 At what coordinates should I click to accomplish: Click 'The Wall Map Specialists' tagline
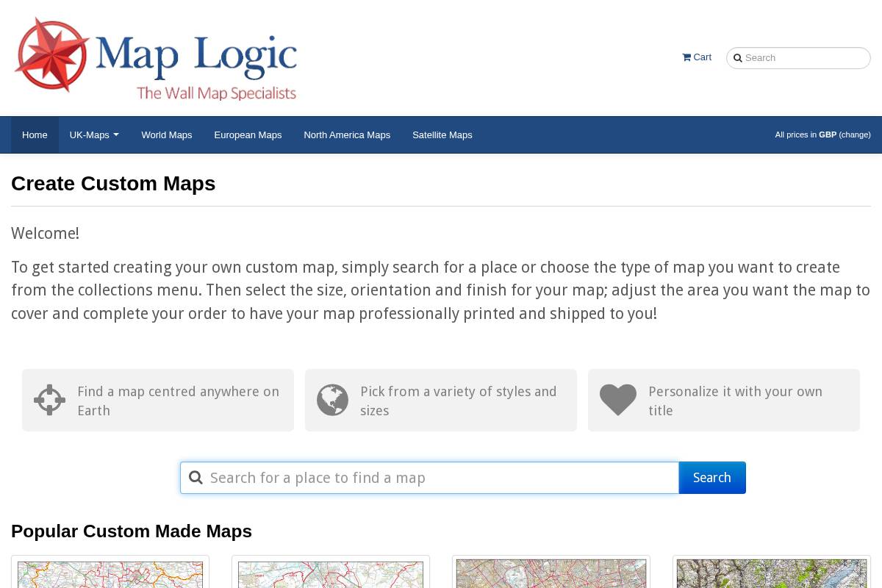216,93
